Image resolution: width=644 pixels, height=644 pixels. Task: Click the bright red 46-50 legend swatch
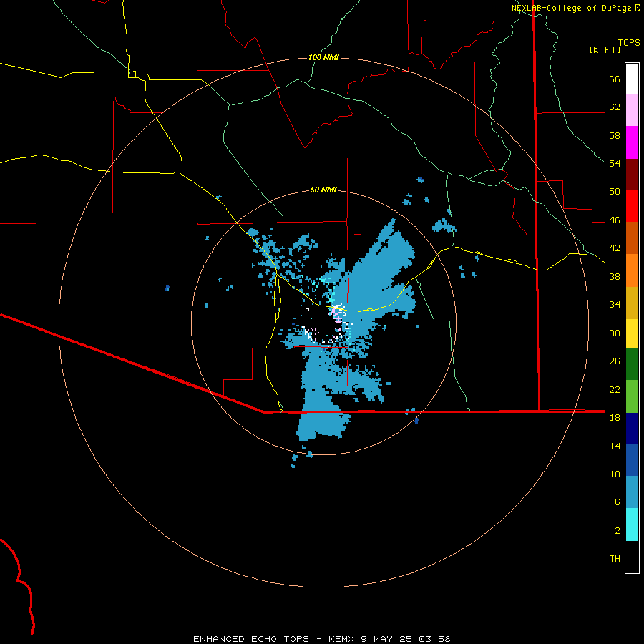pos(632,206)
